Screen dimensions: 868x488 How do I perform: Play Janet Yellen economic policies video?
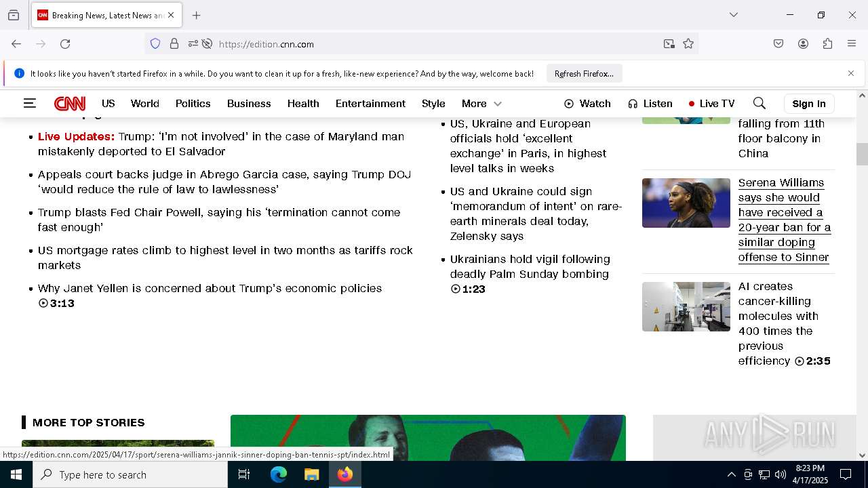tap(210, 296)
